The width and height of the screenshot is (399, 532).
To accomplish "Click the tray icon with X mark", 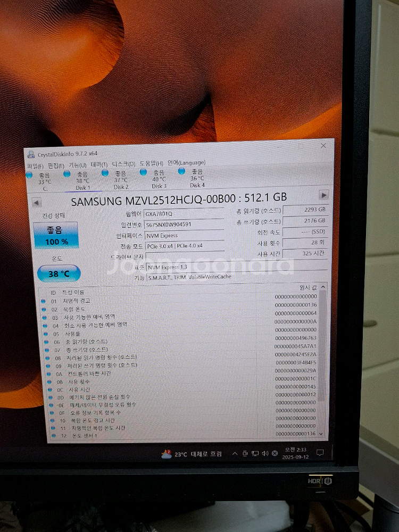I will coord(275,453).
